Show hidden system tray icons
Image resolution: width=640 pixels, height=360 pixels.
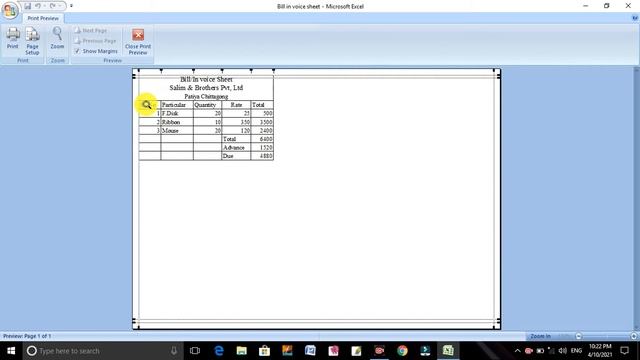(x=518, y=351)
